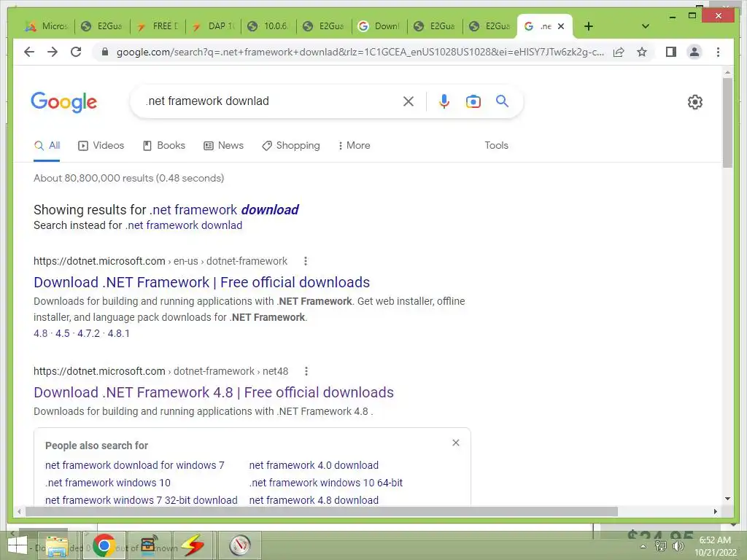
Task: Open the 4.8 version sitelink
Action: click(x=41, y=333)
